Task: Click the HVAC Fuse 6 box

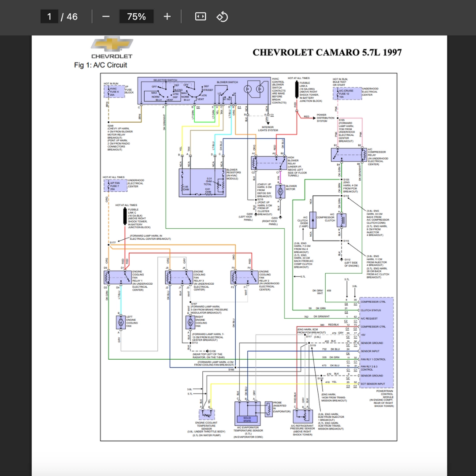Action: coord(115,91)
